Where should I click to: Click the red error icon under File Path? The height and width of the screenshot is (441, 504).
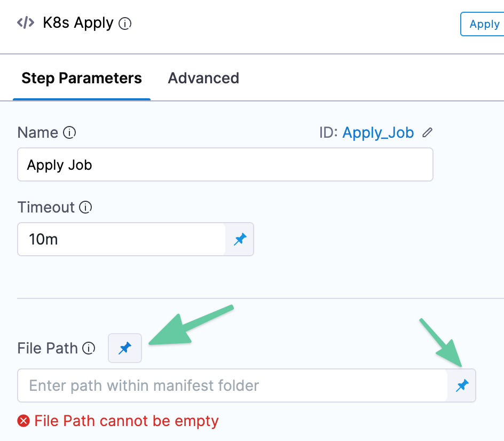pos(23,421)
